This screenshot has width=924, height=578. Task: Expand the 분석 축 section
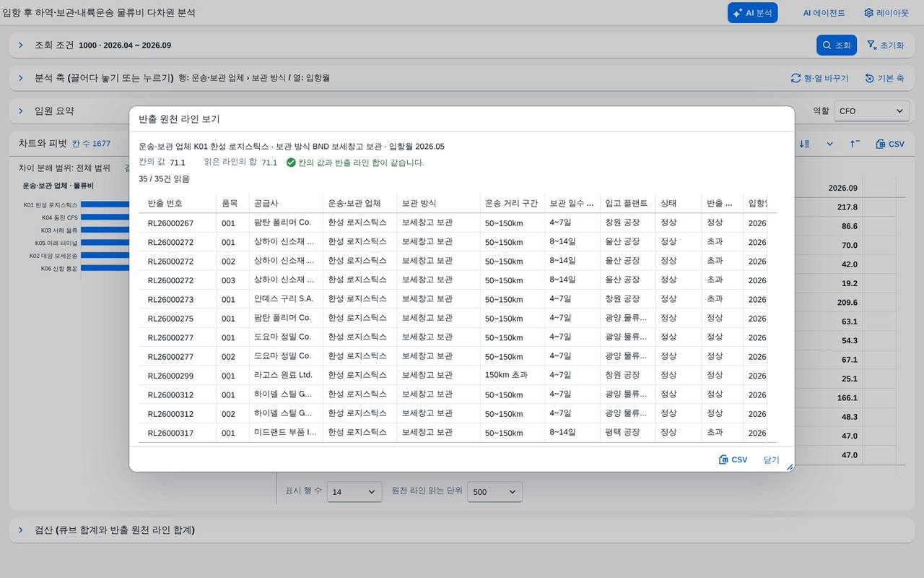click(21, 78)
